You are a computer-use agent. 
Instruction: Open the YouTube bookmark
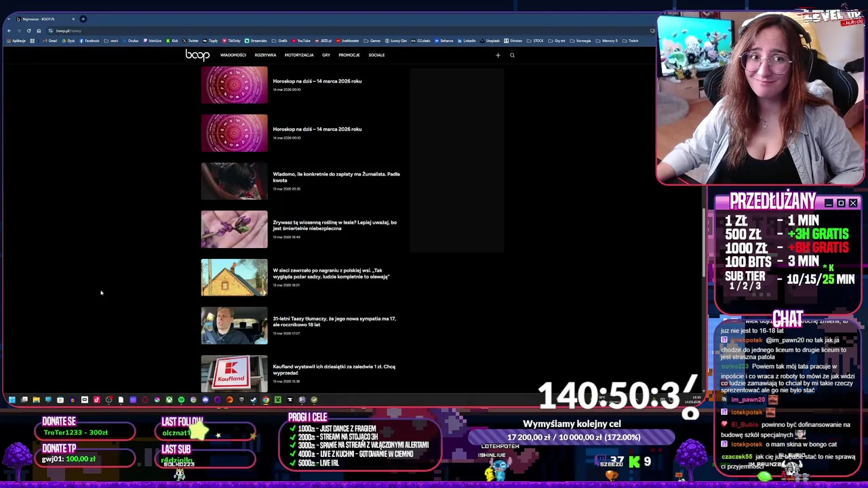pos(301,41)
